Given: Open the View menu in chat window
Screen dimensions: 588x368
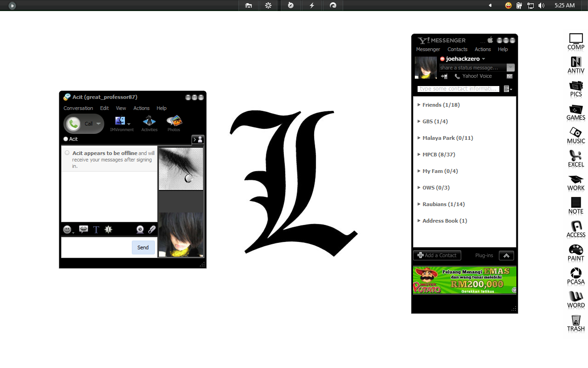Looking at the screenshot, I should [x=121, y=108].
